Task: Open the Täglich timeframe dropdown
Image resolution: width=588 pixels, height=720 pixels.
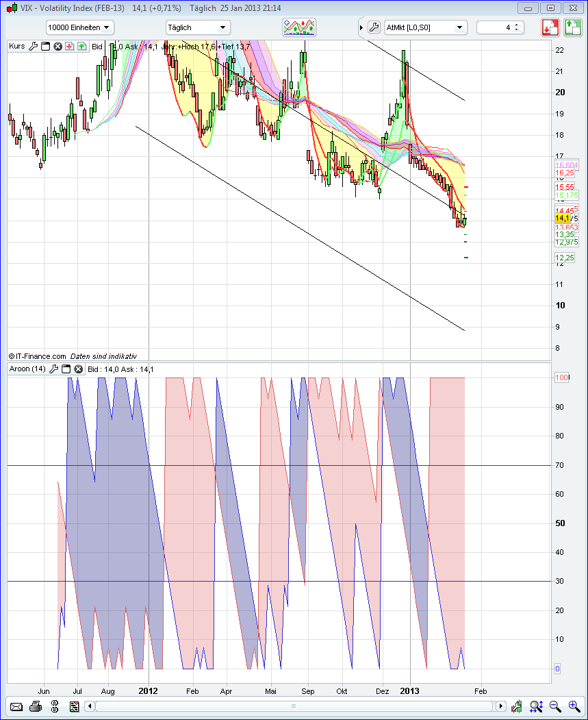Action: pyautogui.click(x=198, y=27)
